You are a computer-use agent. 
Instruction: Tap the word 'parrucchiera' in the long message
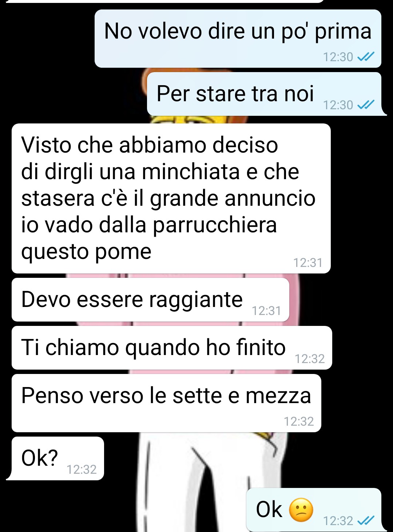tap(215, 226)
